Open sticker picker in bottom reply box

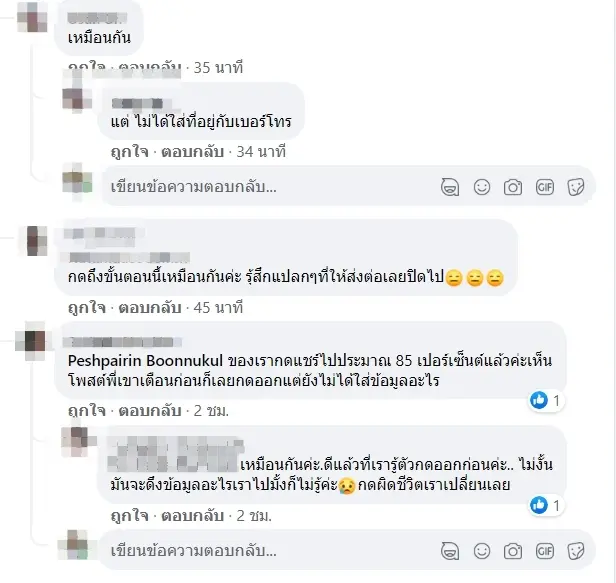click(x=576, y=551)
